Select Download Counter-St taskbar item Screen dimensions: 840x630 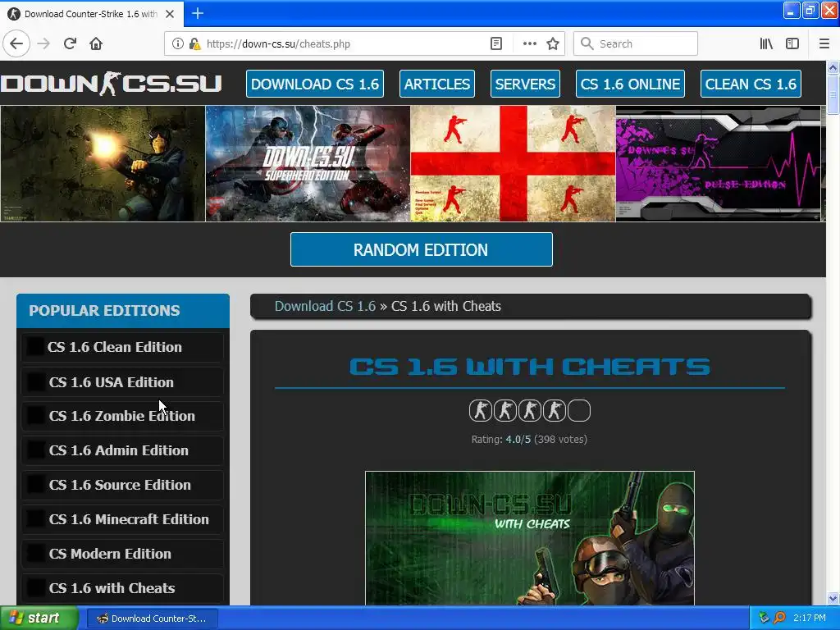pyautogui.click(x=152, y=619)
